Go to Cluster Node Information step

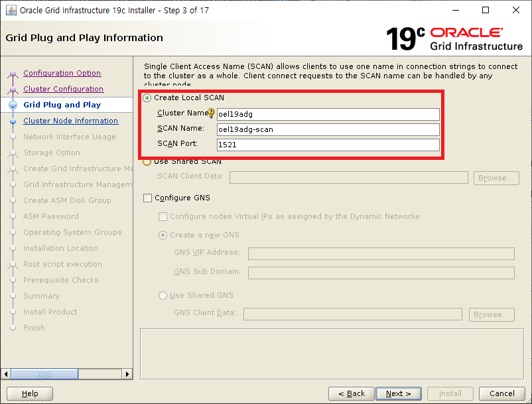70,121
